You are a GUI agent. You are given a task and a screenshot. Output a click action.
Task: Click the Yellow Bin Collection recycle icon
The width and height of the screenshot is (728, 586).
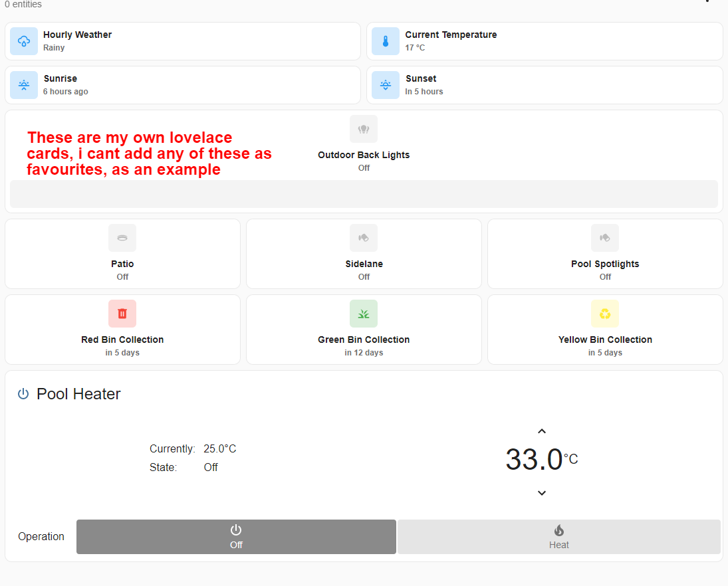605,314
